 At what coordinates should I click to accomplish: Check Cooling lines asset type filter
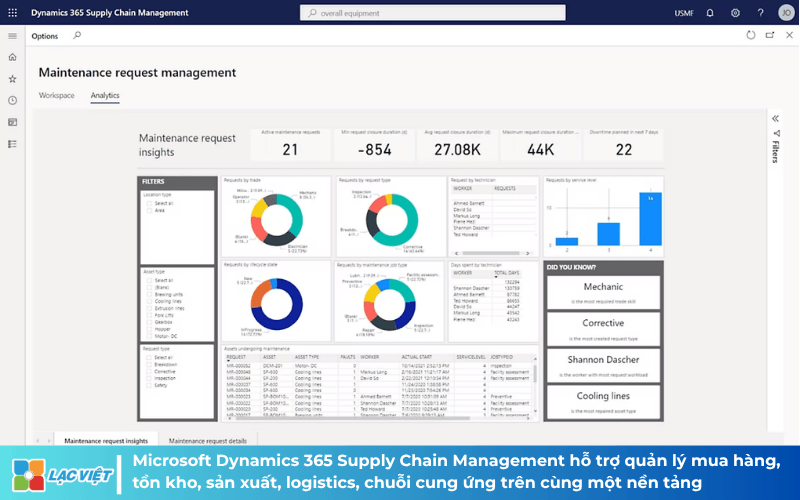tap(149, 302)
